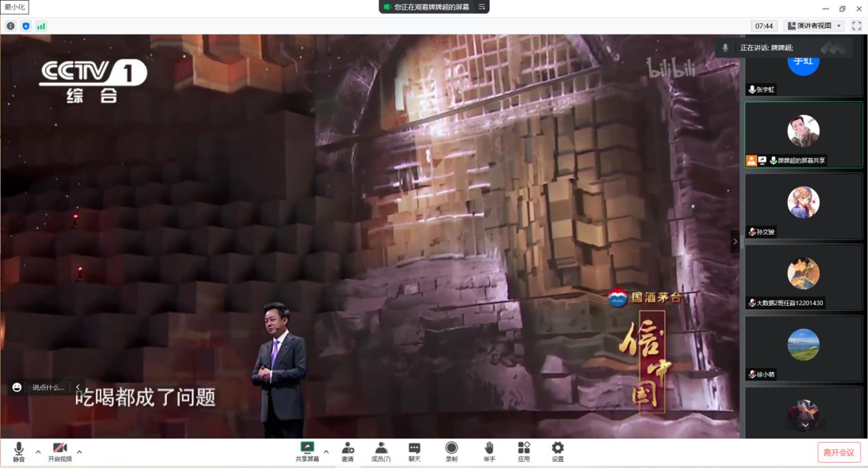Enter fullscreen with corner-brackets icon

[x=856, y=26]
